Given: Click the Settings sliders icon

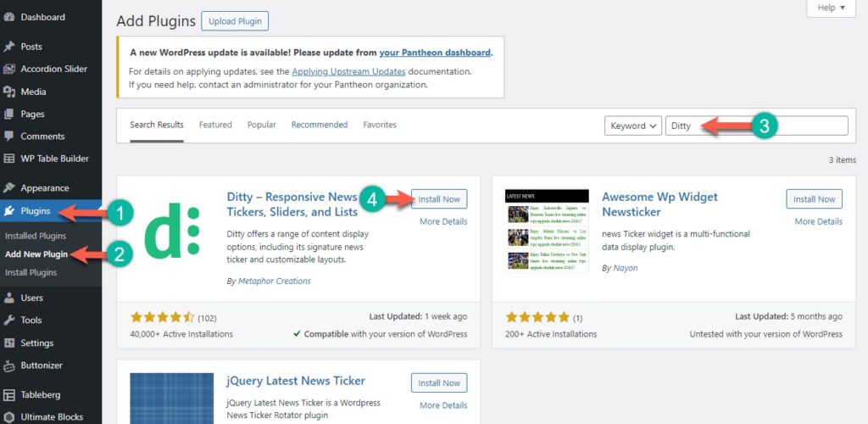Looking at the screenshot, I should [8, 343].
